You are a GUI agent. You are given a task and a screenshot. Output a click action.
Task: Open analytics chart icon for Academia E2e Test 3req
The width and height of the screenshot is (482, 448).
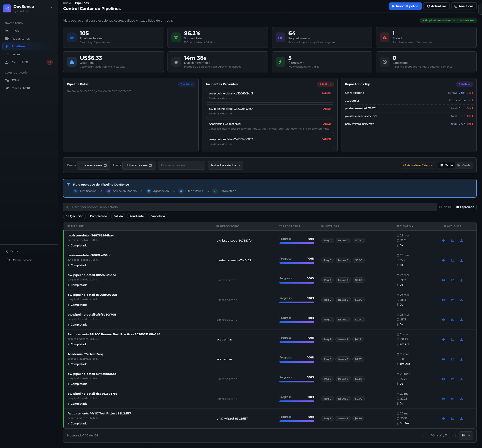click(x=452, y=359)
